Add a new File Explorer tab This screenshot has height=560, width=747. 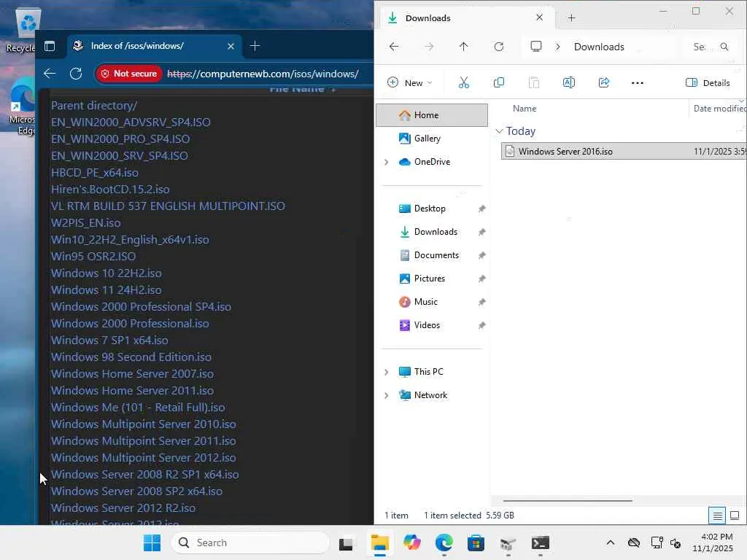coord(571,18)
